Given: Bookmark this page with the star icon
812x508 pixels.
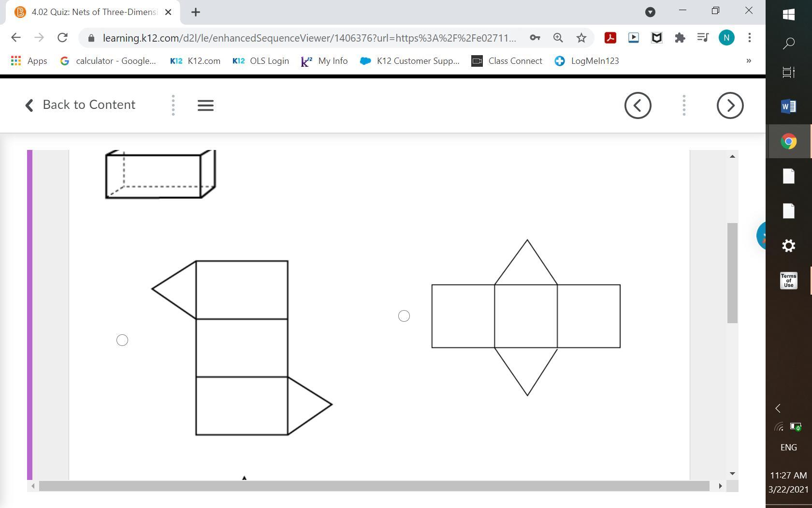Looking at the screenshot, I should [581, 38].
